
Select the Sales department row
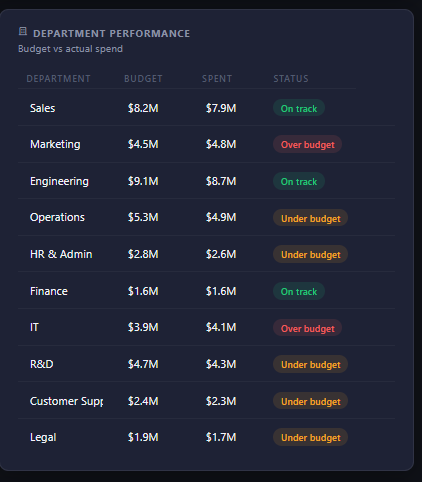click(x=206, y=108)
